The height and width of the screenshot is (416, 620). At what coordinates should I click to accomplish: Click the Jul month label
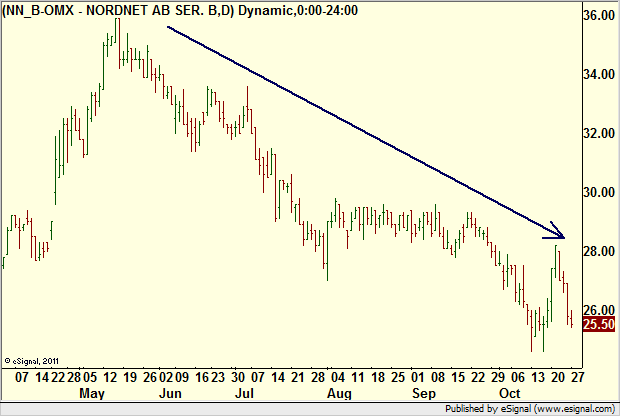pyautogui.click(x=244, y=394)
